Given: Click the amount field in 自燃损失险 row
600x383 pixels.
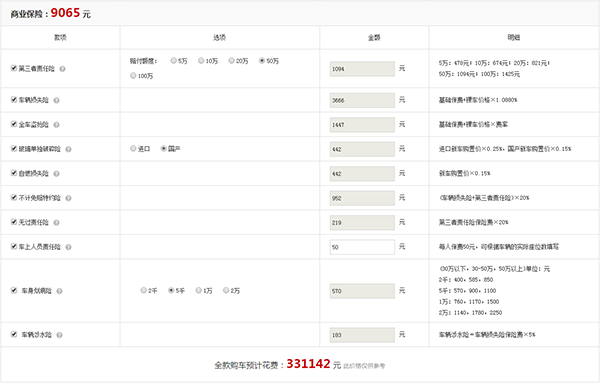Looking at the screenshot, I should click(x=362, y=174).
